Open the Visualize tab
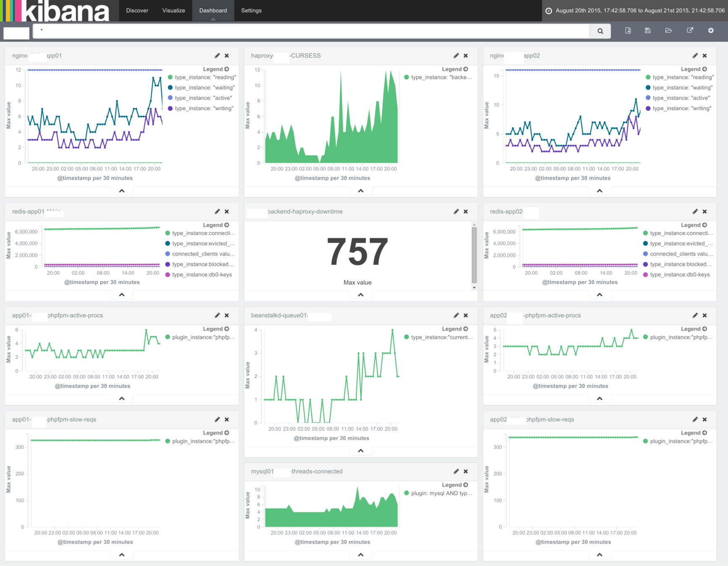Viewport: 728px width, 566px height. tap(173, 10)
